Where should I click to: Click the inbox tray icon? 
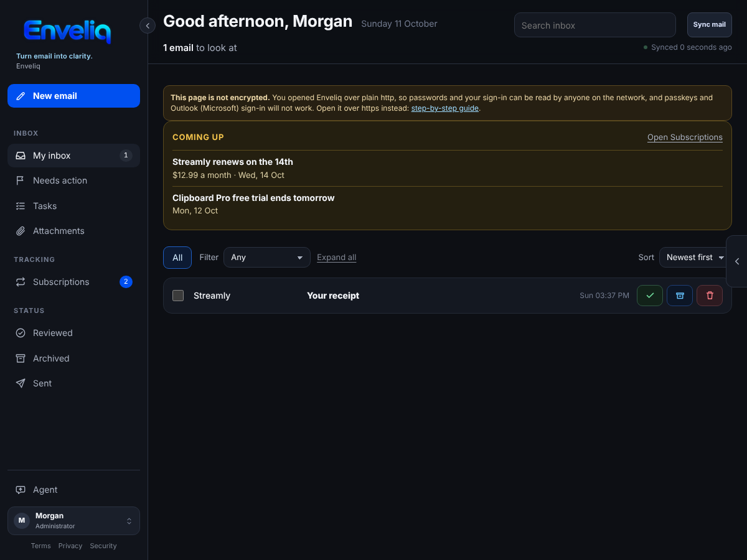click(21, 156)
